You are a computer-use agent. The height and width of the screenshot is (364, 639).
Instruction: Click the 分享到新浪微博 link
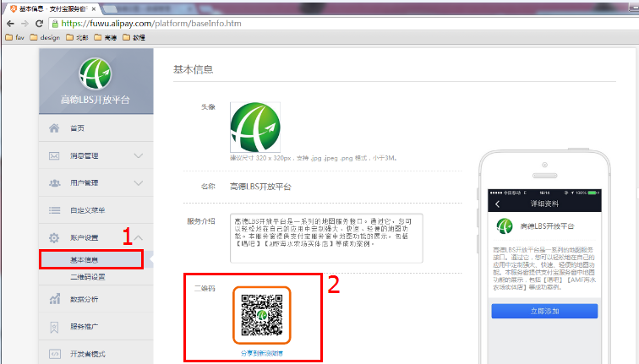262,353
